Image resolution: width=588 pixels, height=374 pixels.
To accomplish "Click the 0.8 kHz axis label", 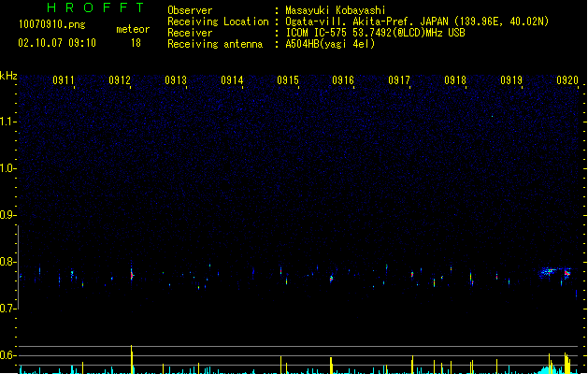I will click(7, 262).
